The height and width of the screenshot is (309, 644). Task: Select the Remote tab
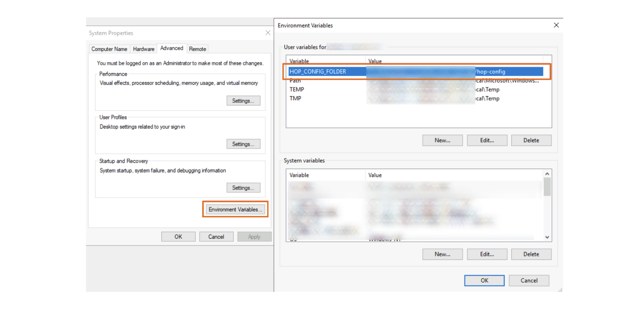198,49
